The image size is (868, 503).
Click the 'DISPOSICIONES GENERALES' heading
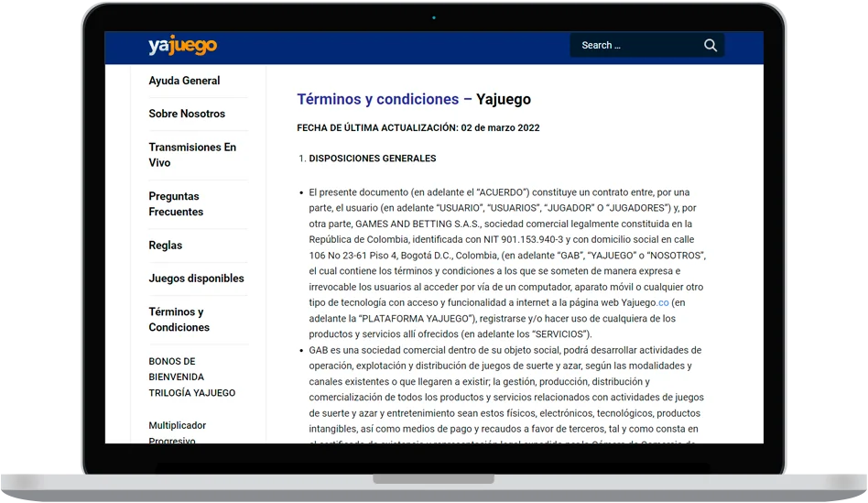click(372, 159)
